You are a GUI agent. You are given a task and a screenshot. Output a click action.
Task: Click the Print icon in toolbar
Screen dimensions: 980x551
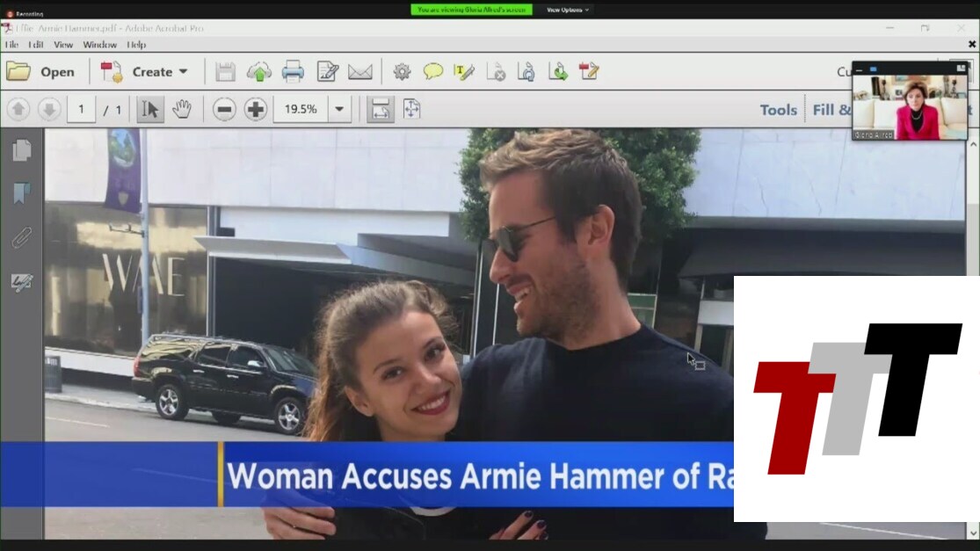pos(293,71)
